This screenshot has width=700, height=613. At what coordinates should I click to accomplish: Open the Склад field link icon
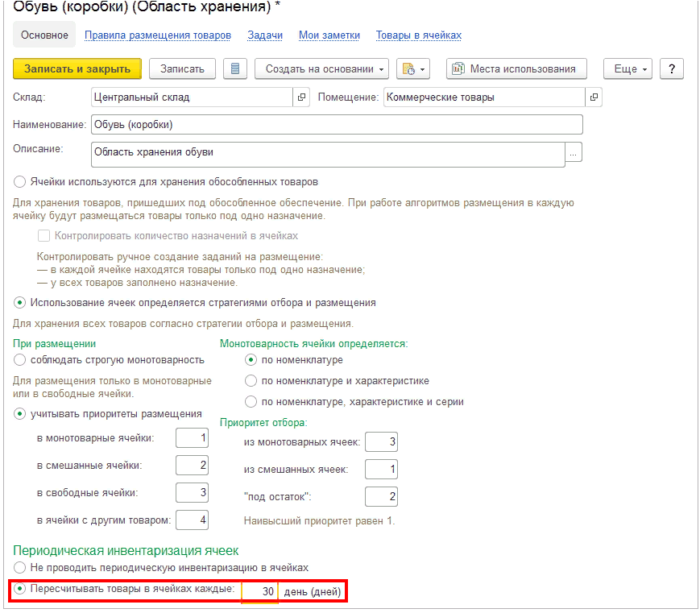click(302, 97)
